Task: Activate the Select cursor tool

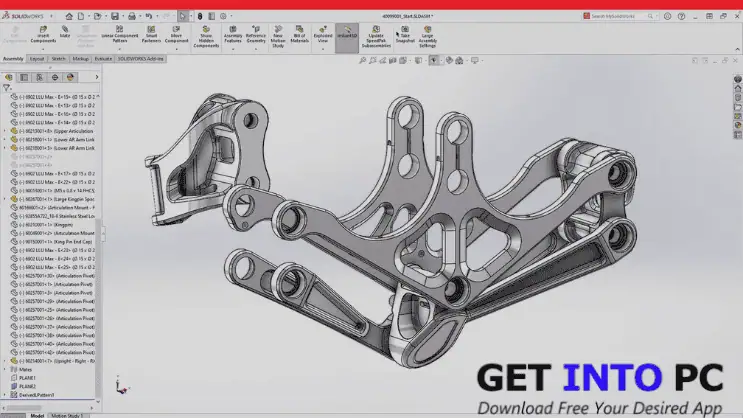Action: click(x=182, y=16)
